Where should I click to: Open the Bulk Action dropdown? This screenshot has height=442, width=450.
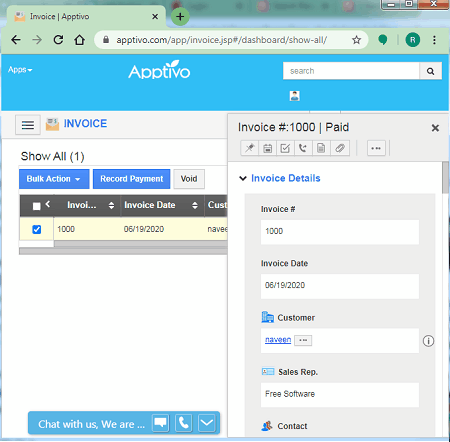54,179
